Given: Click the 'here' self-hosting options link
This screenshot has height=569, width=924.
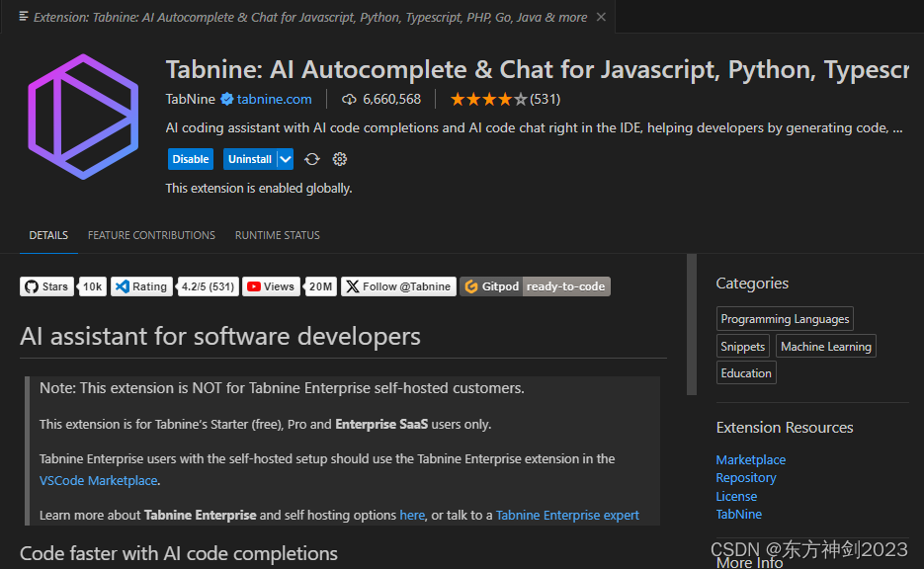Looking at the screenshot, I should 412,515.
